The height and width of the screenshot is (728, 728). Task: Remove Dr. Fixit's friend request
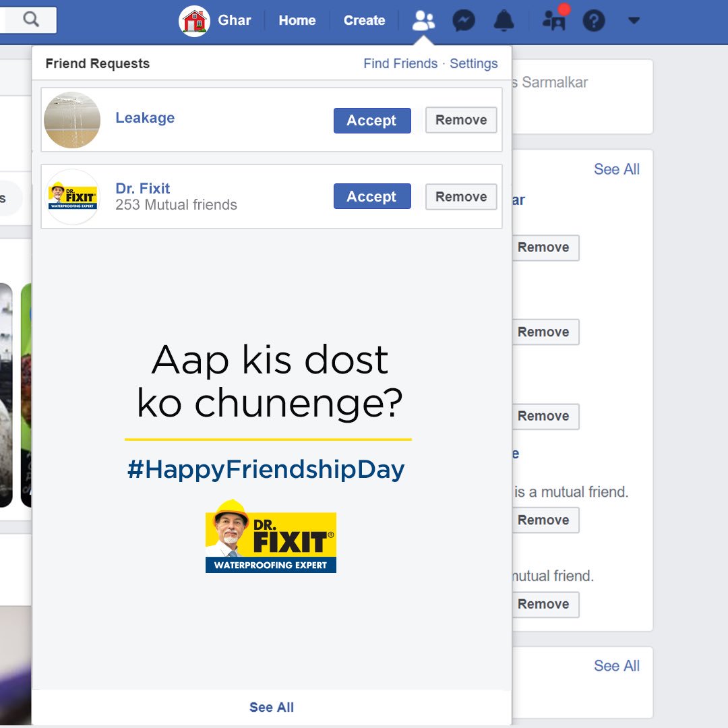click(461, 196)
